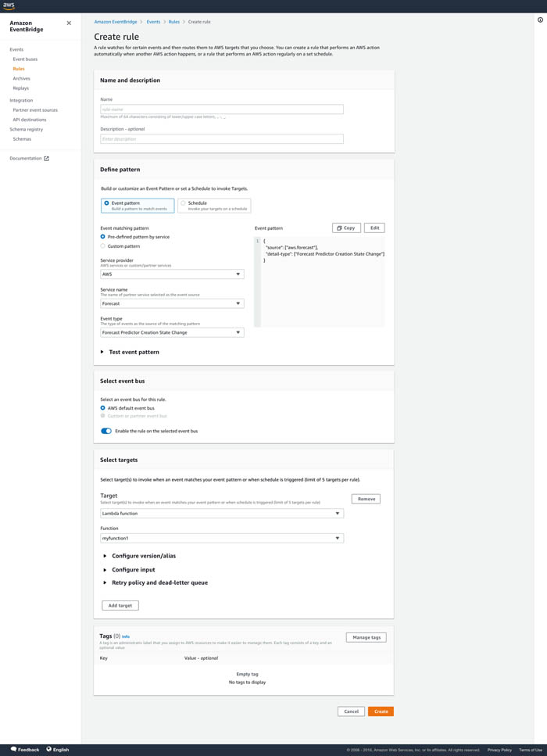Click inside the Event pattern JSON editor

tap(319, 282)
